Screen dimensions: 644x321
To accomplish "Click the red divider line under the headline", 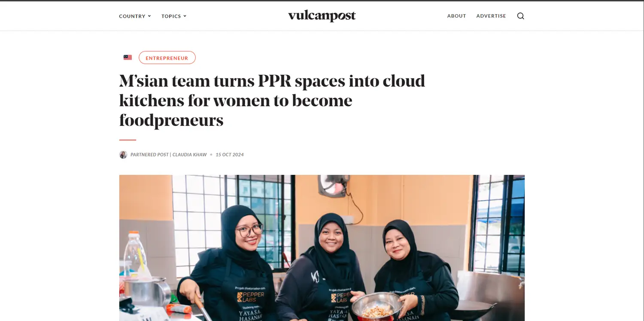I will tap(128, 140).
